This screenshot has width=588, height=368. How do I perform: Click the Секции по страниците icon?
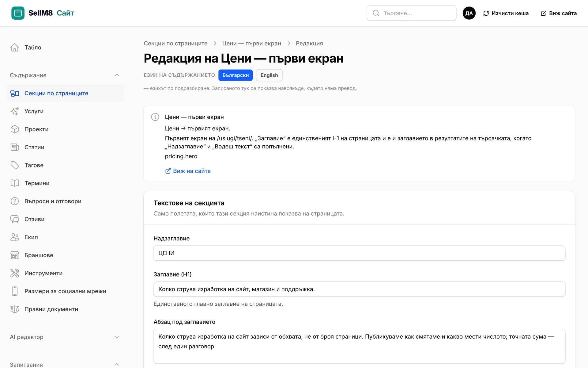(15, 94)
